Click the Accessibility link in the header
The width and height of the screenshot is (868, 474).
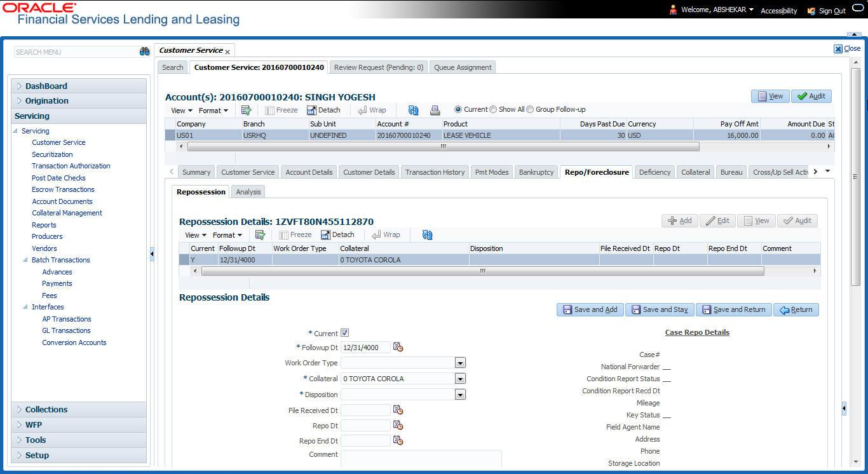779,11
